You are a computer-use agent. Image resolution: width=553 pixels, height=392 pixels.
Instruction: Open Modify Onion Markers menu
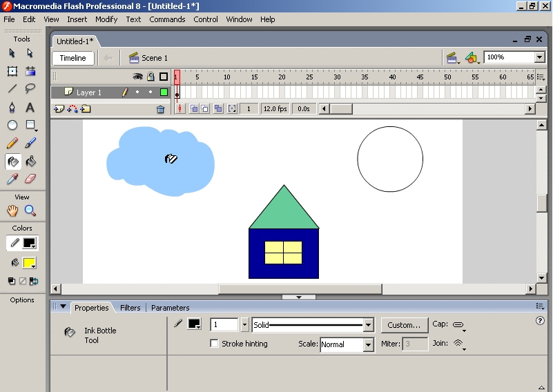pyautogui.click(x=232, y=108)
